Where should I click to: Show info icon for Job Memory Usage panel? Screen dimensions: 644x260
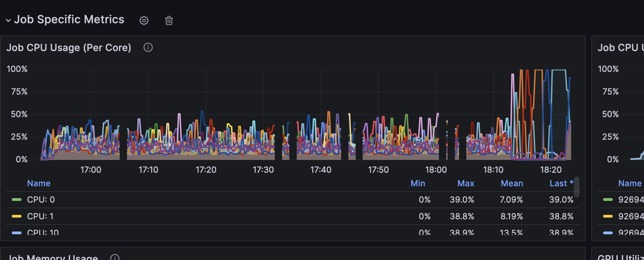click(115, 257)
